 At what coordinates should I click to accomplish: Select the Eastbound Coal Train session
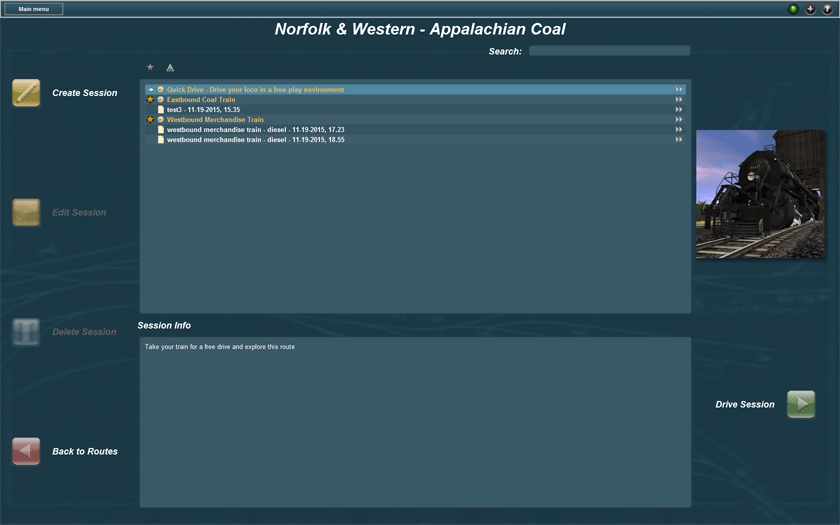pos(415,100)
